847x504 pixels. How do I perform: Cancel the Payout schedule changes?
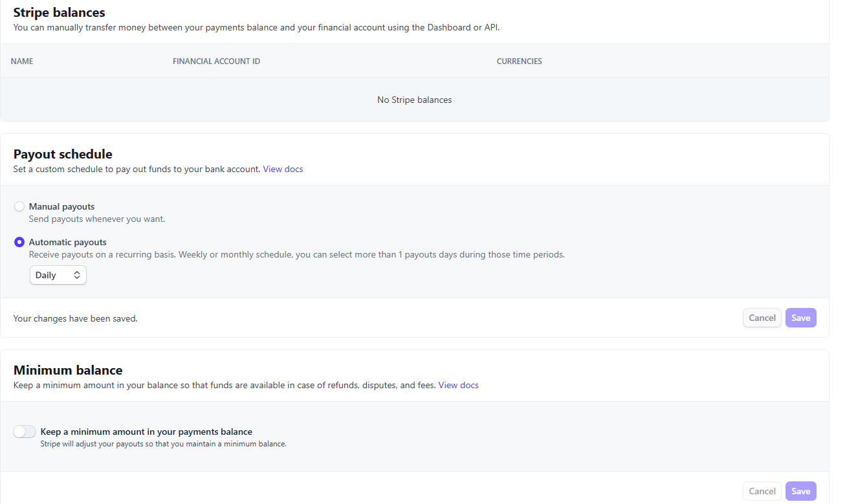pos(762,318)
